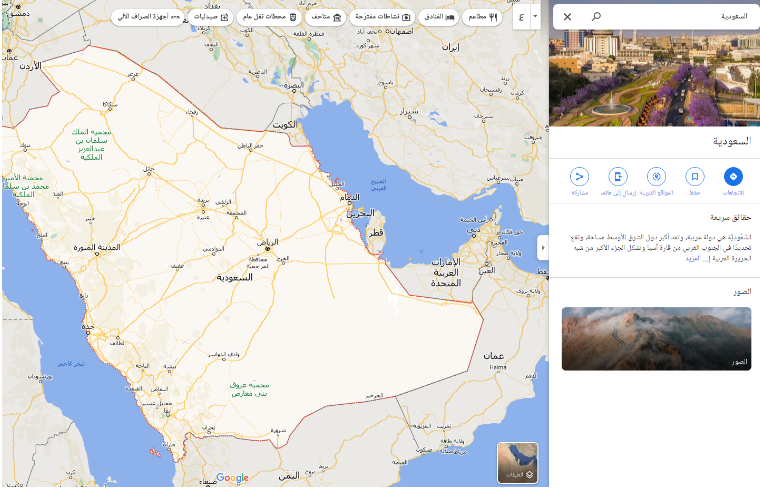Share the place via مشاركة icon
Viewport: 760px width, 489px height.
pyautogui.click(x=579, y=176)
